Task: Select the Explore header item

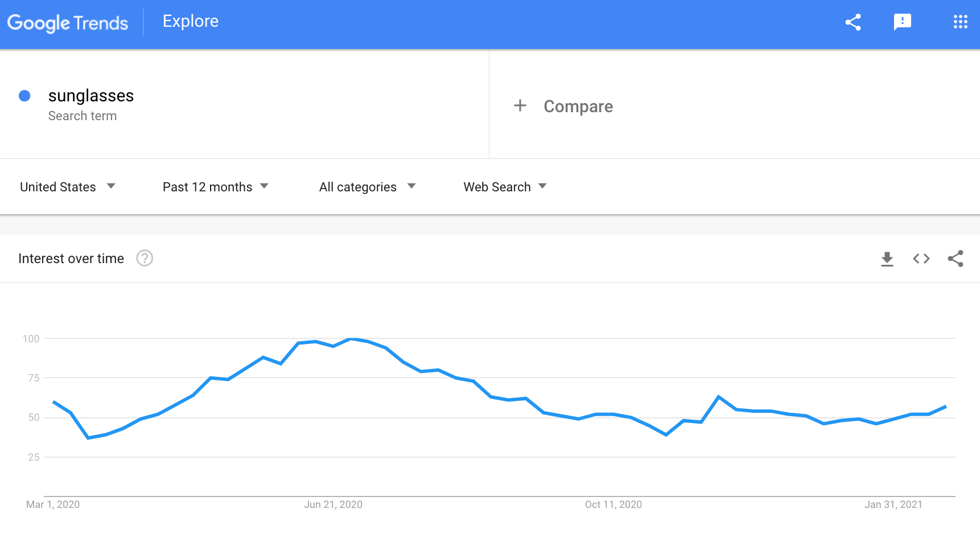Action: click(x=191, y=21)
